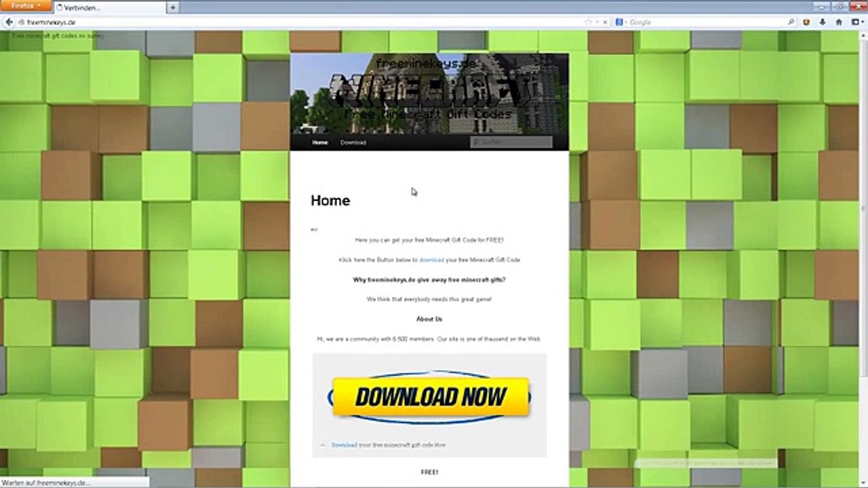Click 'Here you can get your free' text
This screenshot has width=868, height=488.
tap(429, 241)
